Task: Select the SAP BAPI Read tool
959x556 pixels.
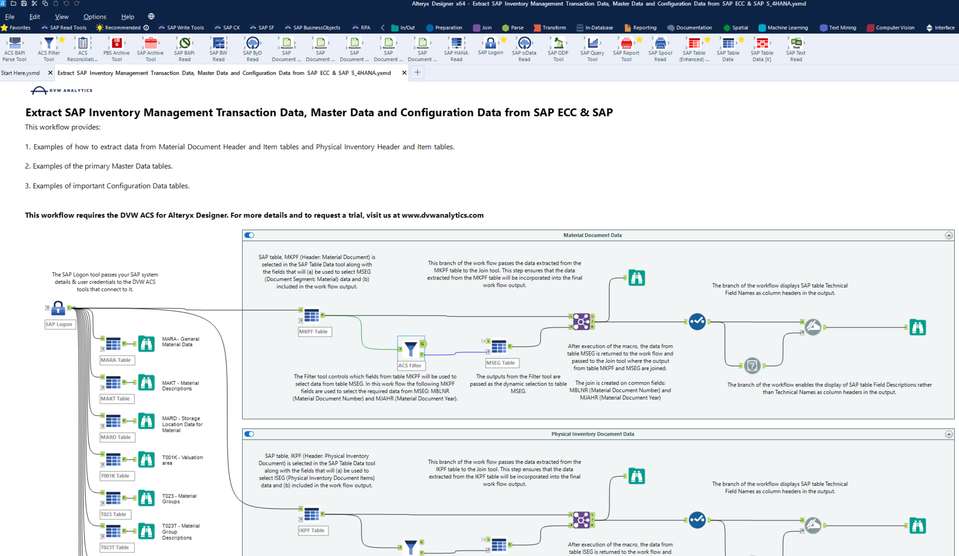Action: tap(185, 43)
